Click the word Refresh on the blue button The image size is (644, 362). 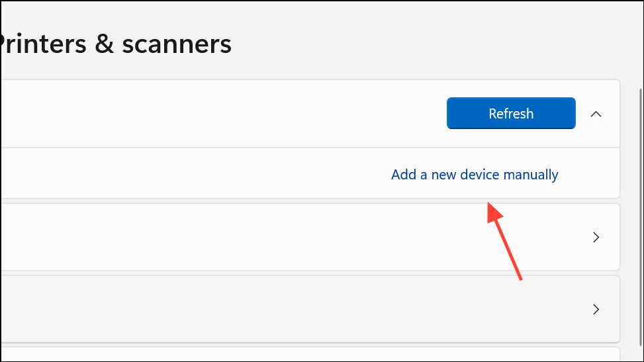(511, 113)
